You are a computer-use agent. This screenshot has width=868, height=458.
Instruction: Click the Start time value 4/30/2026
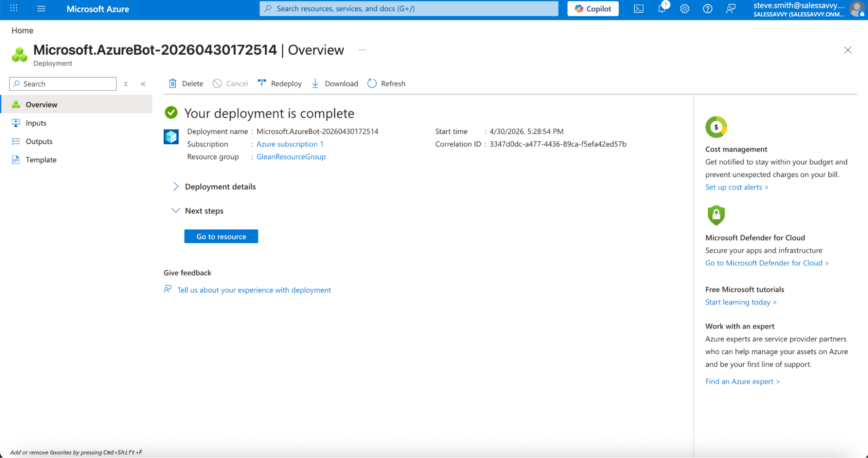(x=526, y=131)
